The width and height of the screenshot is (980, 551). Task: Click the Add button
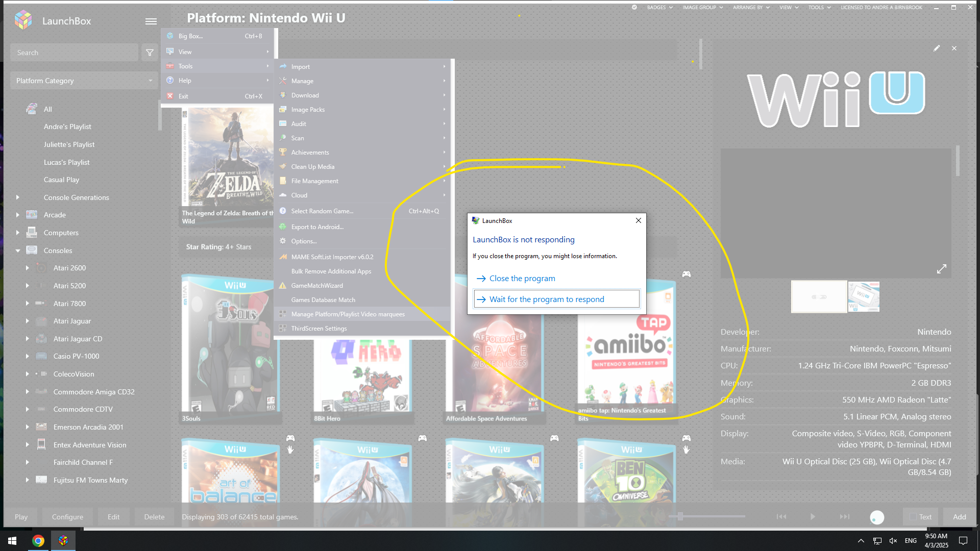[960, 517]
